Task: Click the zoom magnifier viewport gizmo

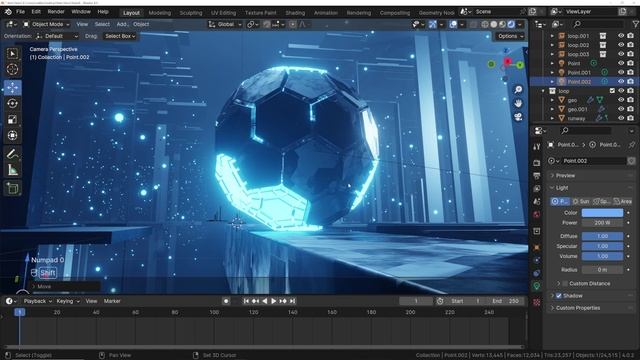Action: [518, 90]
